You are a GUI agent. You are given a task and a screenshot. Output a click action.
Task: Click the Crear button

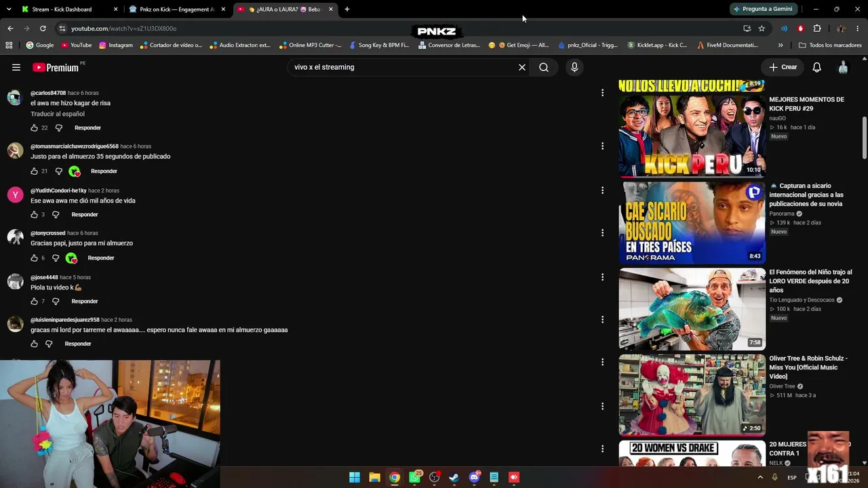tap(783, 67)
